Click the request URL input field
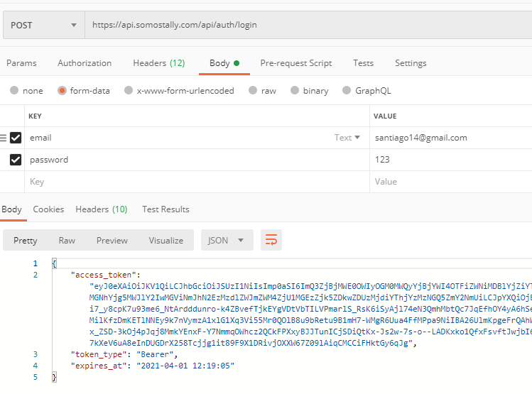 pos(305,25)
